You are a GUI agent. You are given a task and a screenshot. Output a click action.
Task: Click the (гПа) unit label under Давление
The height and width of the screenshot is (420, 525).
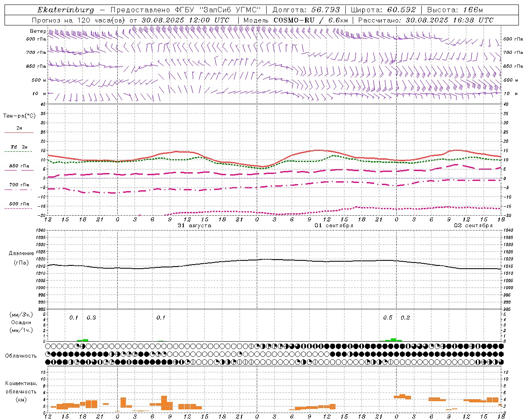pyautogui.click(x=21, y=263)
